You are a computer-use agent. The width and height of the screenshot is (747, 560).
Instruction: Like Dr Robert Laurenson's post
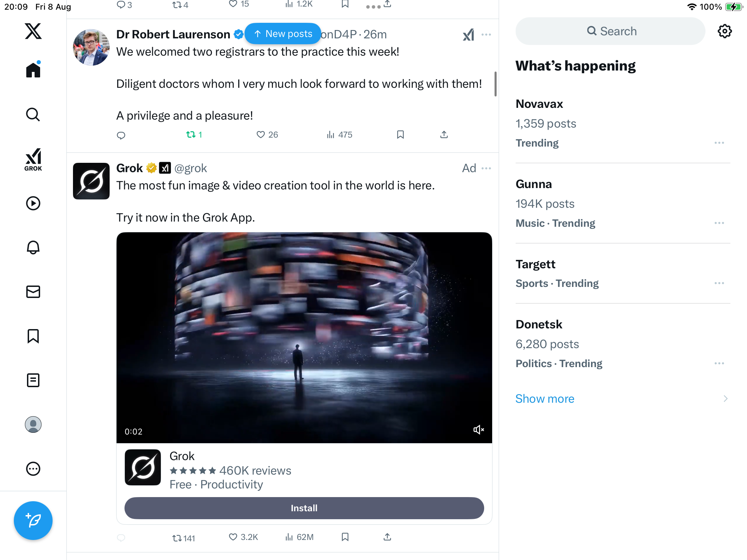[261, 134]
